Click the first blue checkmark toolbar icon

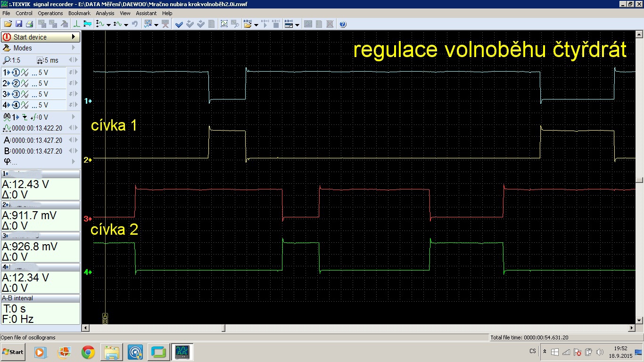pyautogui.click(x=179, y=24)
